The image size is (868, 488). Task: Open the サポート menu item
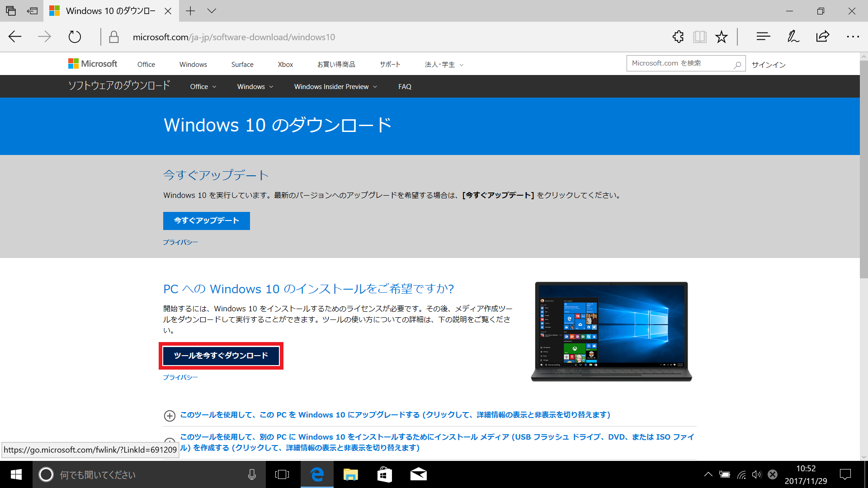[389, 64]
